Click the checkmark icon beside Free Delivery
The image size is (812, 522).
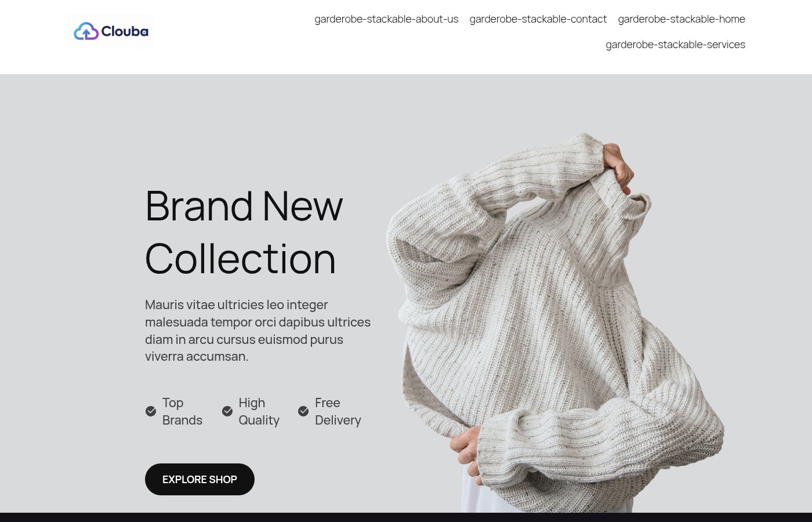[x=303, y=411]
